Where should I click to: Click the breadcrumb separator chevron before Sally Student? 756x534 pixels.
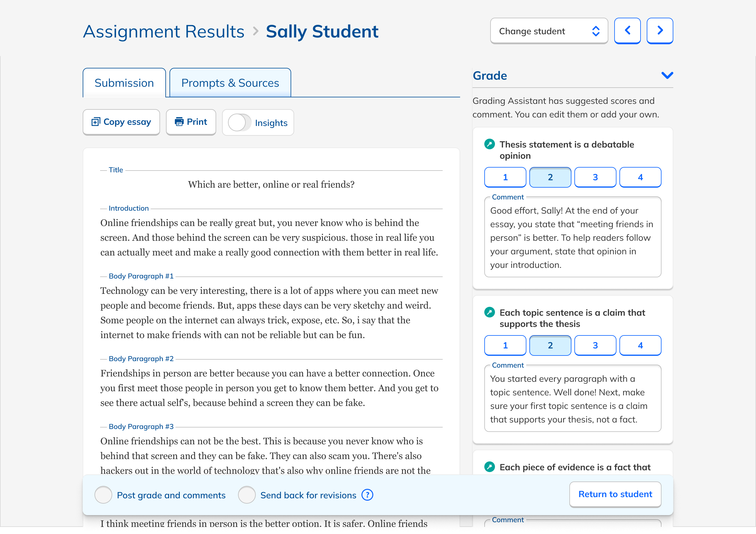coord(255,31)
